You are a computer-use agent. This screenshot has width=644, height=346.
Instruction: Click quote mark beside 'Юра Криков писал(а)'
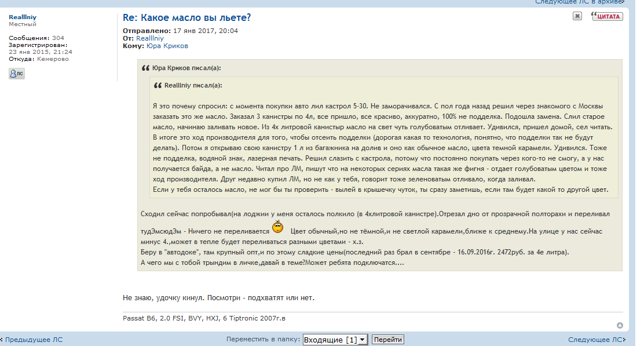[146, 68]
